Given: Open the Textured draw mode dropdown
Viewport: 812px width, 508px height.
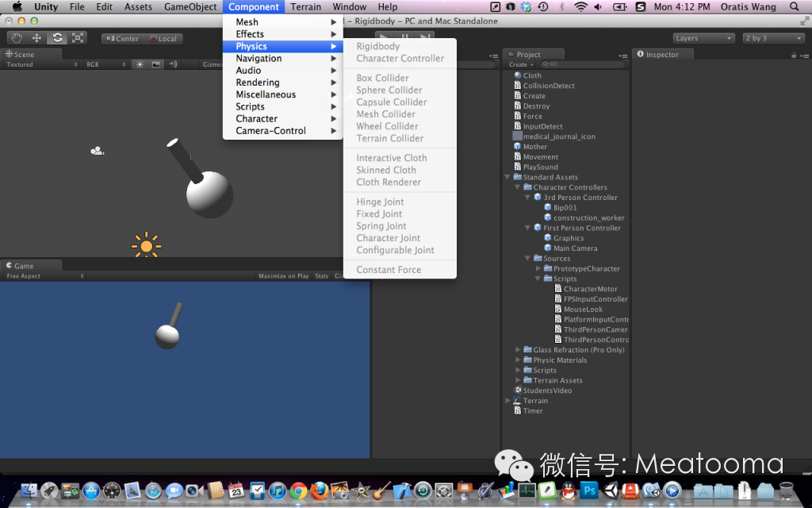Looking at the screenshot, I should pos(41,64).
